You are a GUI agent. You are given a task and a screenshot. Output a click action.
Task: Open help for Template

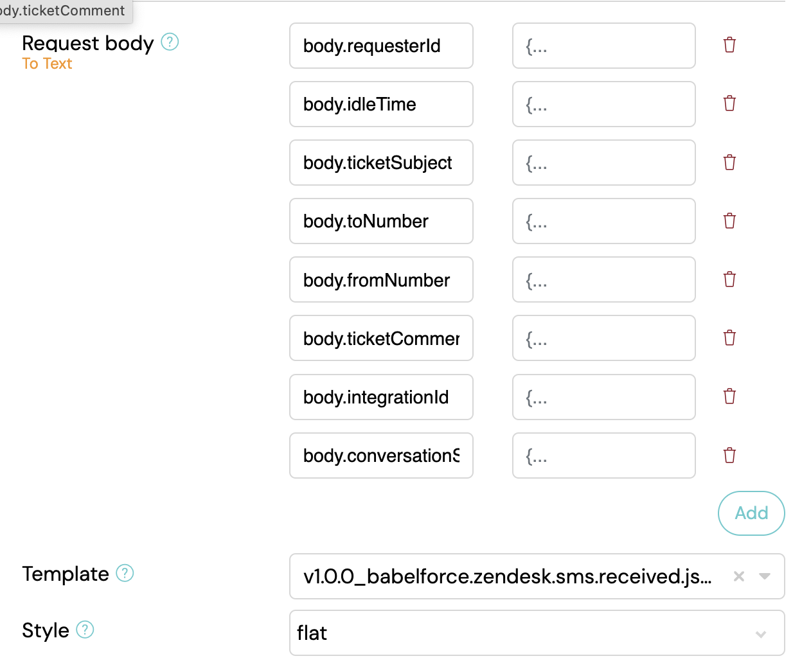coord(125,573)
